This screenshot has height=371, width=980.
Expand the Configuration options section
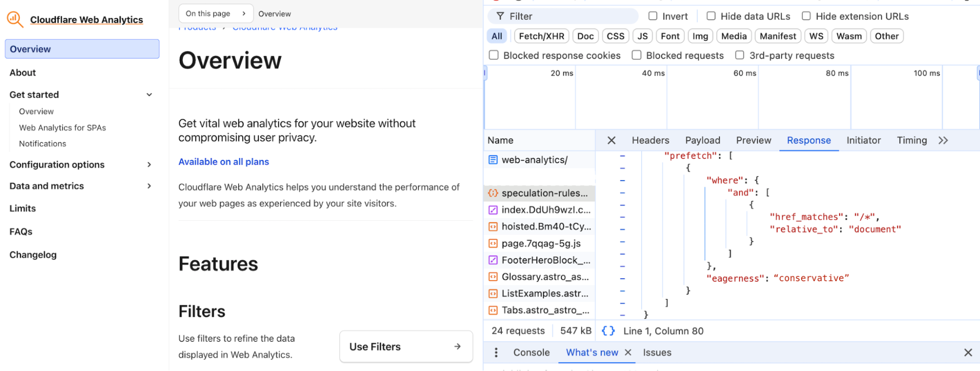pyautogui.click(x=149, y=165)
